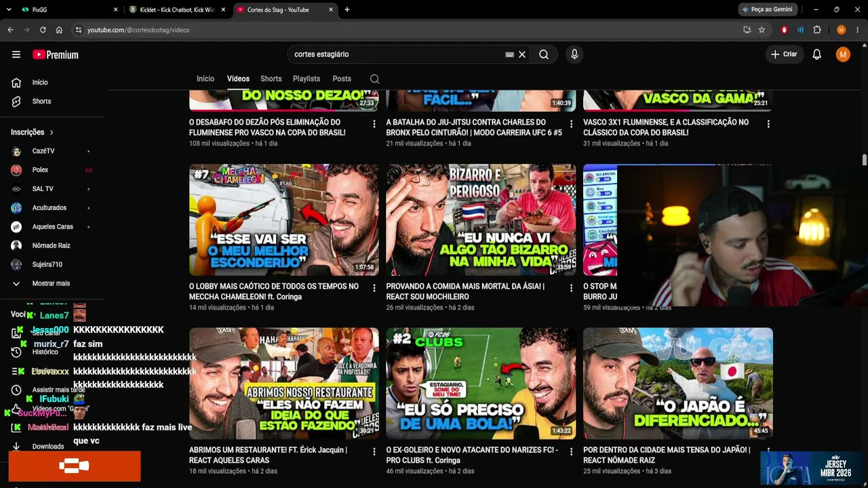Close the Cortes do Stag browser tab
868x488 pixels.
pyautogui.click(x=331, y=9)
